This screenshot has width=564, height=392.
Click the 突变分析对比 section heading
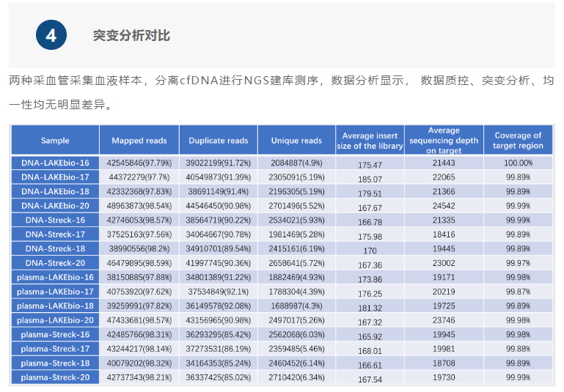pyautogui.click(x=131, y=36)
